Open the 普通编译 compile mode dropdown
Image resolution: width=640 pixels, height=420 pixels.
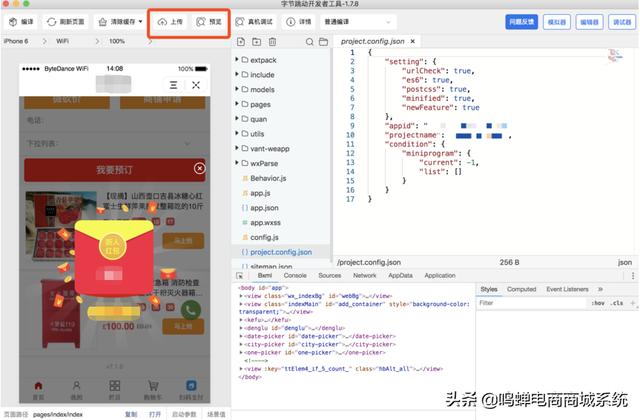358,22
